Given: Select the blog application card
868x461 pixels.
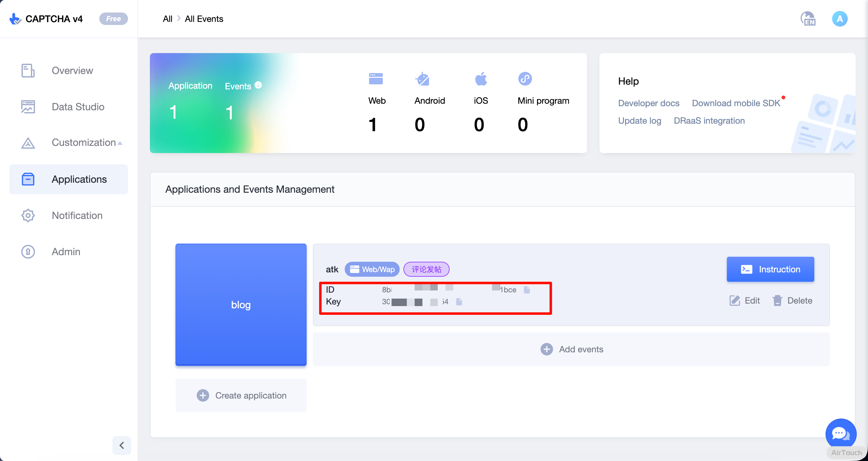Looking at the screenshot, I should point(241,305).
